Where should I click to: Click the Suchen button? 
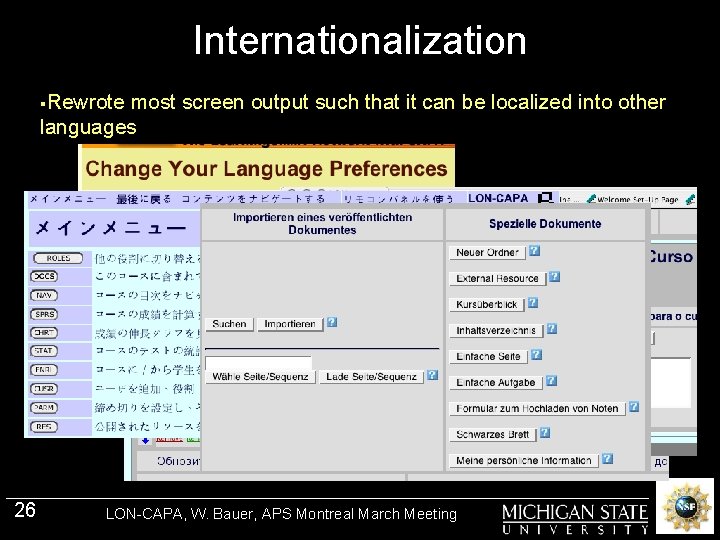point(229,324)
